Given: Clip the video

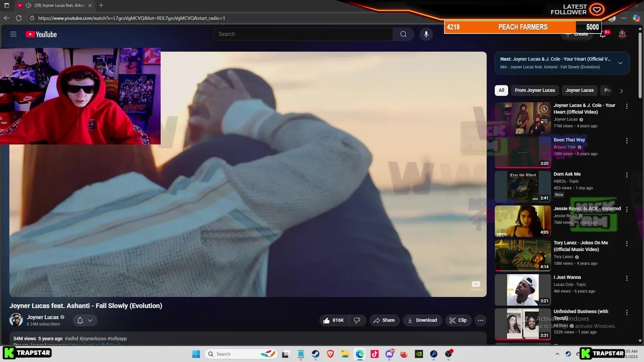Looking at the screenshot, I should pyautogui.click(x=458, y=320).
